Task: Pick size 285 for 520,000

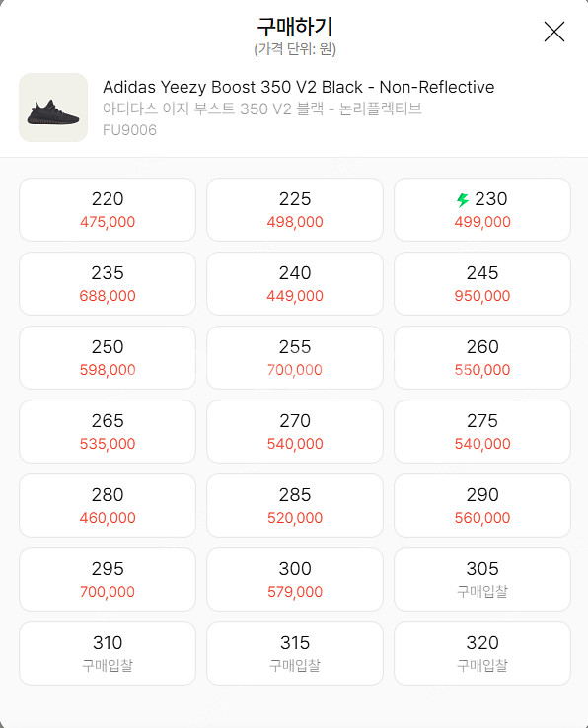Action: click(x=295, y=506)
